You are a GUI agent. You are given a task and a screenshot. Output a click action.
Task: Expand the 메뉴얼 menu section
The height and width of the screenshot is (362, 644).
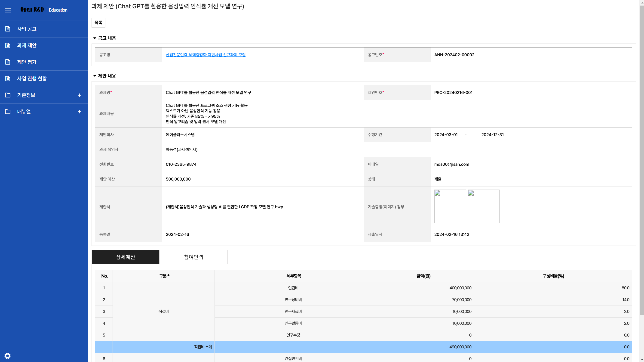(x=79, y=112)
